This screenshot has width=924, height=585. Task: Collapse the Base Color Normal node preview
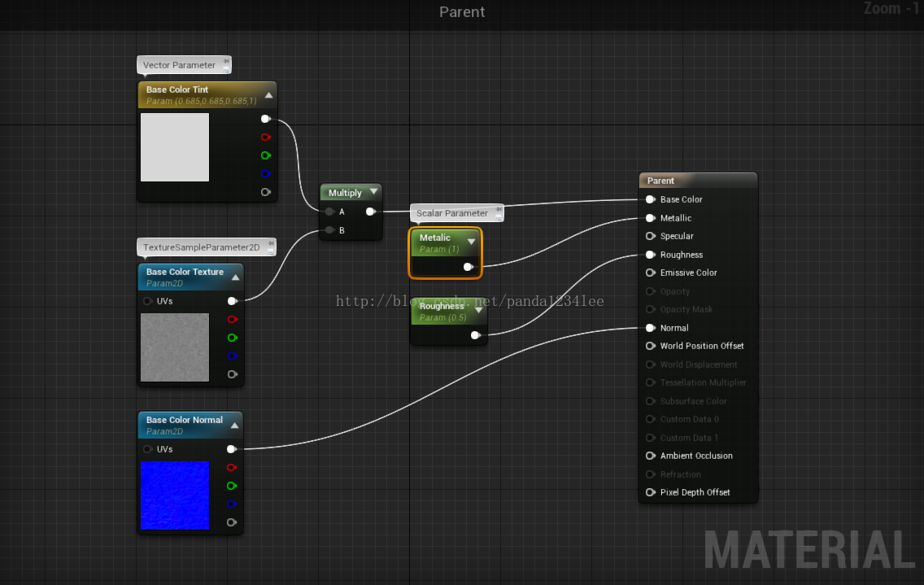click(x=234, y=426)
